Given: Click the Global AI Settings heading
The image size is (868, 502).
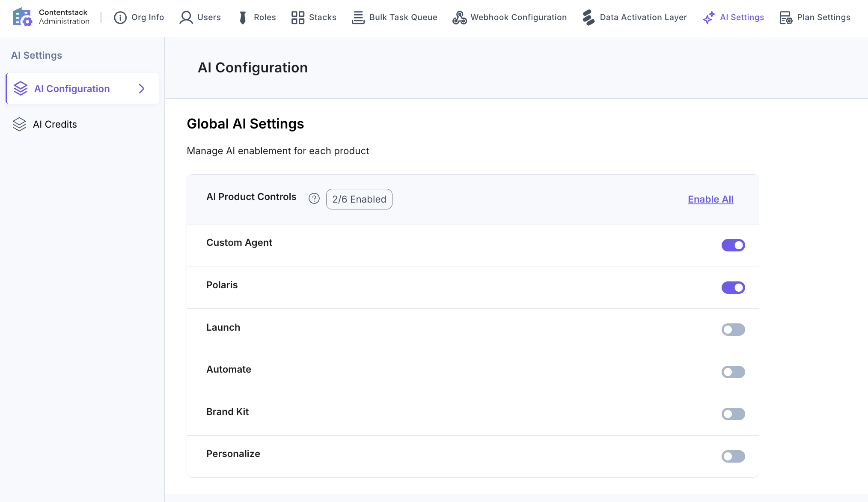Looking at the screenshot, I should pos(245,124).
